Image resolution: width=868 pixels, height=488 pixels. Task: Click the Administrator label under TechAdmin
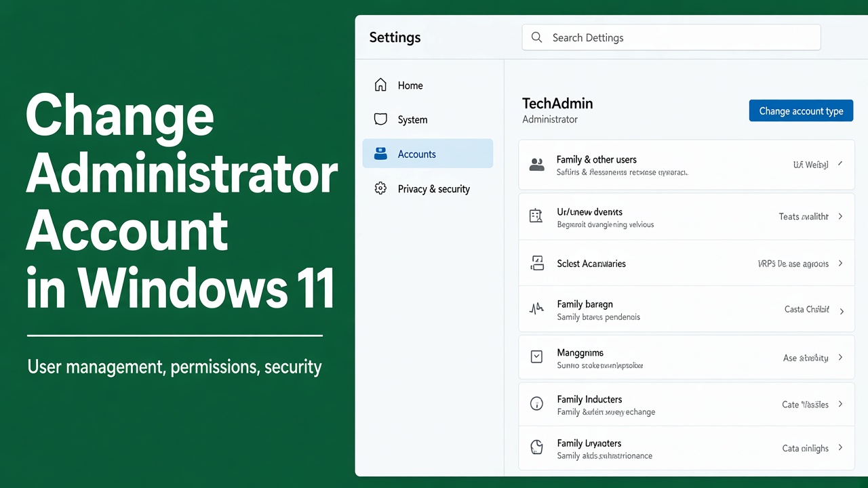tap(550, 119)
